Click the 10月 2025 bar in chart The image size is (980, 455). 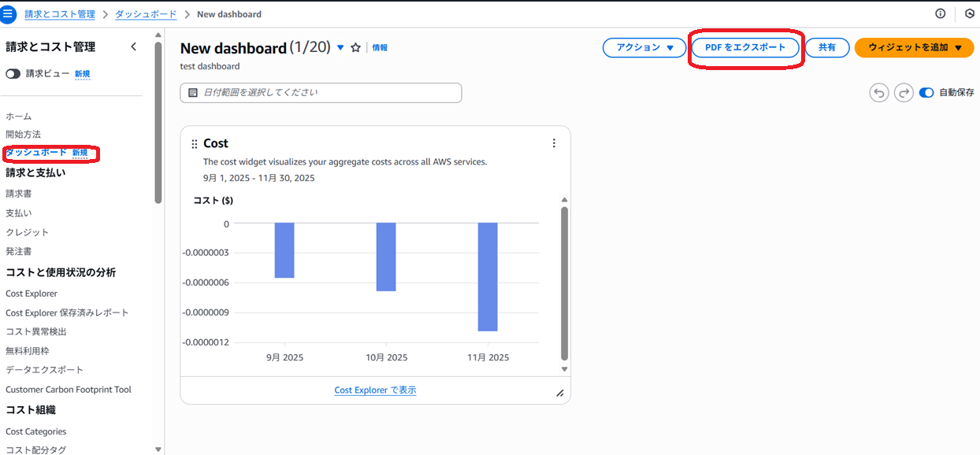pos(386,257)
